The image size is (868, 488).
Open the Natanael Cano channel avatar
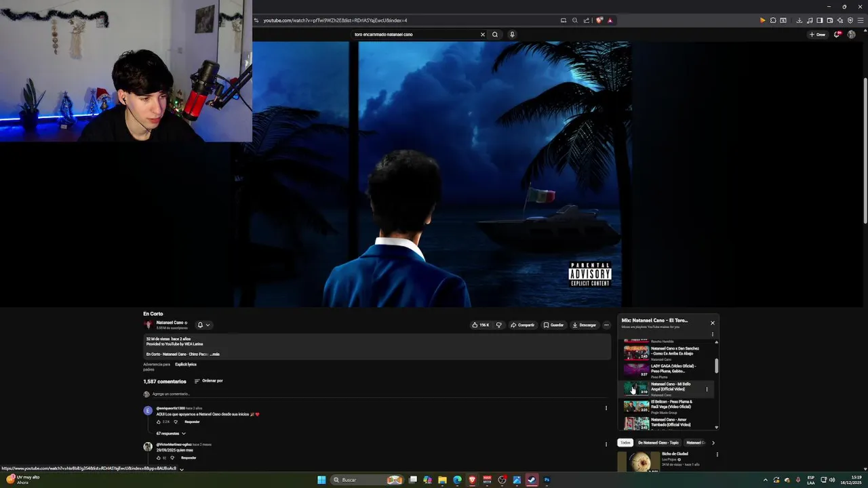tap(148, 325)
